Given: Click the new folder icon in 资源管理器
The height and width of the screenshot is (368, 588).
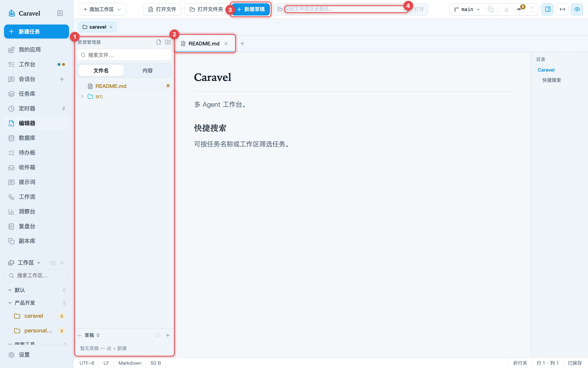Looking at the screenshot, I should click(x=168, y=42).
